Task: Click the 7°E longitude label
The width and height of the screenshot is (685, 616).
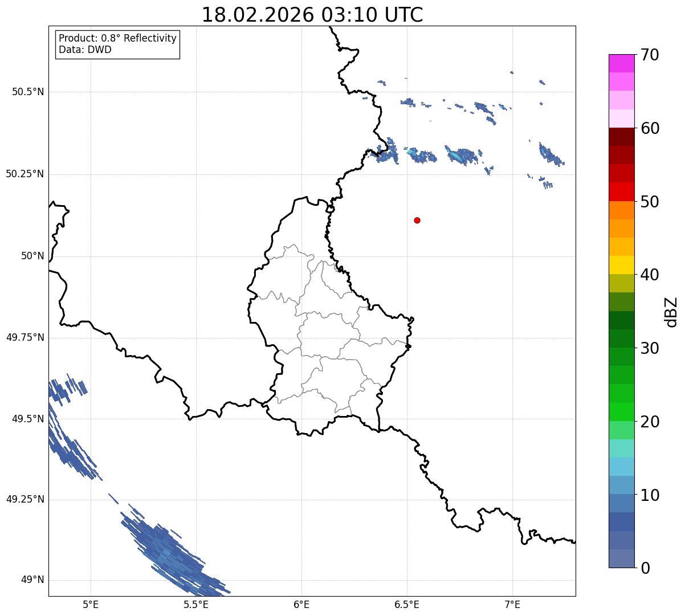Action: pyautogui.click(x=512, y=604)
